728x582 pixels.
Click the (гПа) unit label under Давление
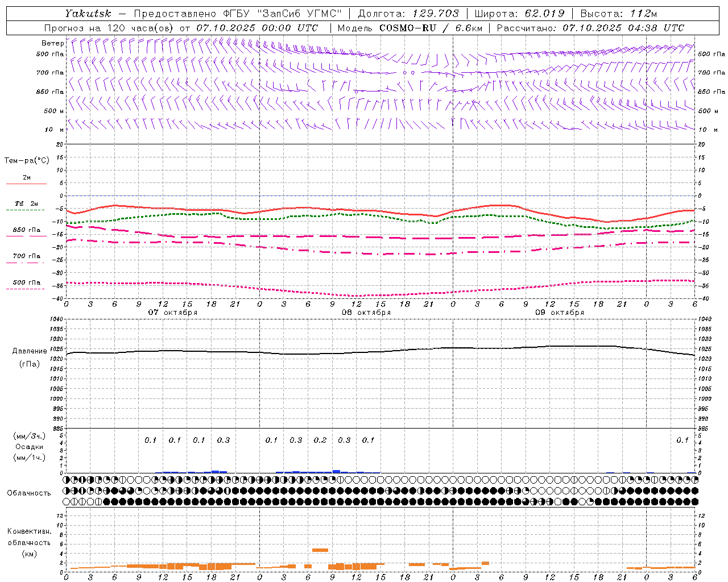29,364
